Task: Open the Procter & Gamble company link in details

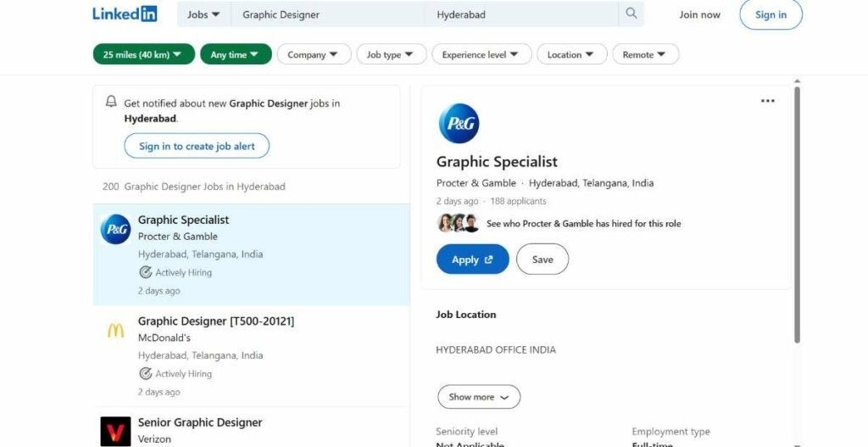Action: [x=476, y=183]
